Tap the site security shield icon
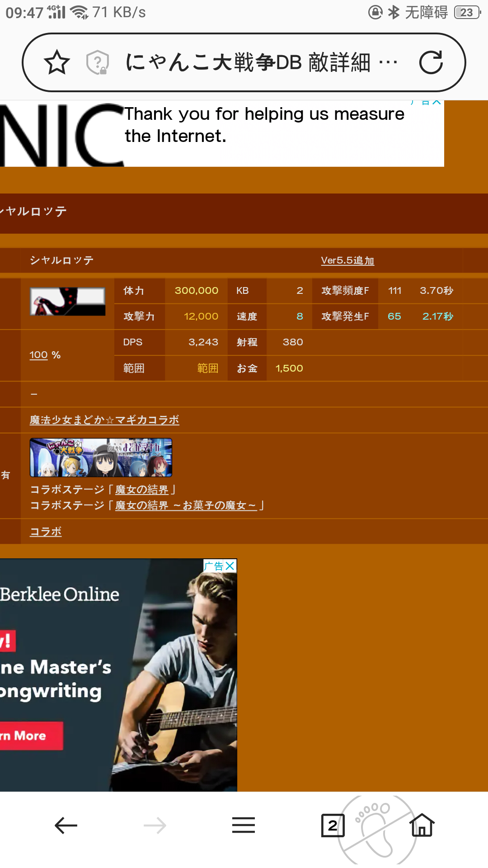This screenshot has height=868, width=488. (98, 62)
